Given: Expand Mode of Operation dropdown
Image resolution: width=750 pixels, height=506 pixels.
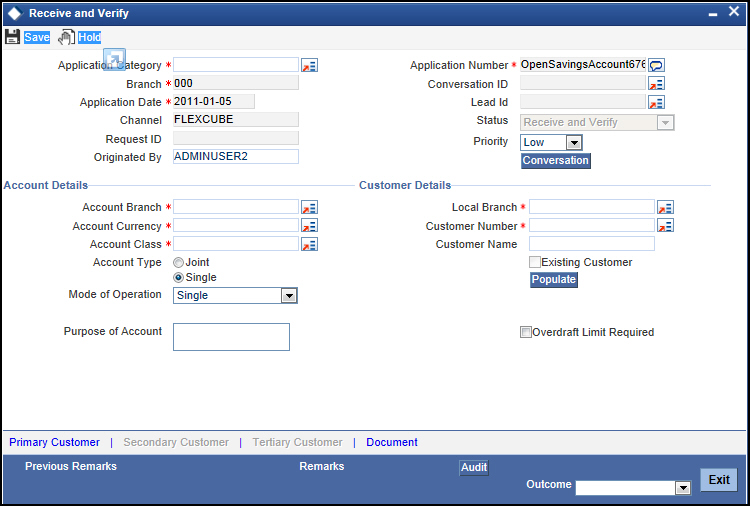Looking at the screenshot, I should pyautogui.click(x=288, y=296).
